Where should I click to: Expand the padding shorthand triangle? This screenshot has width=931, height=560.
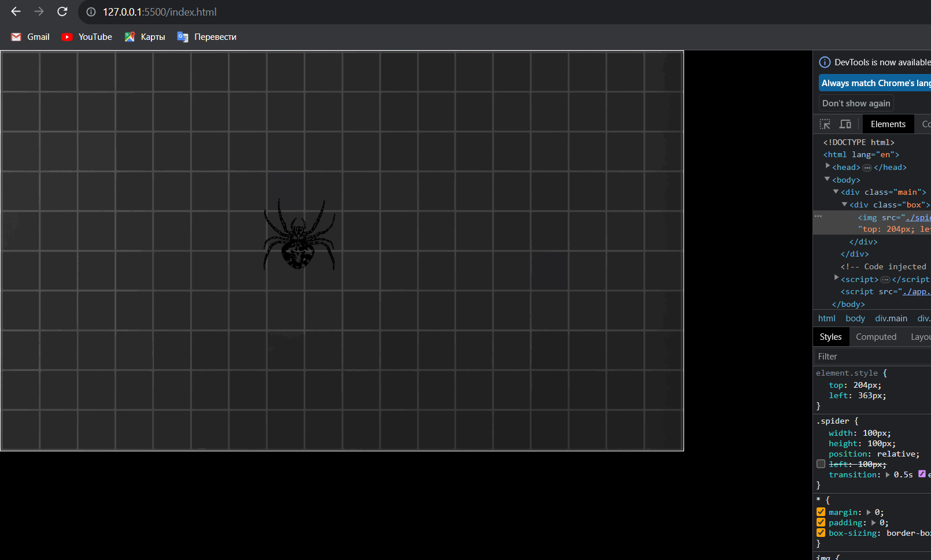[874, 523]
